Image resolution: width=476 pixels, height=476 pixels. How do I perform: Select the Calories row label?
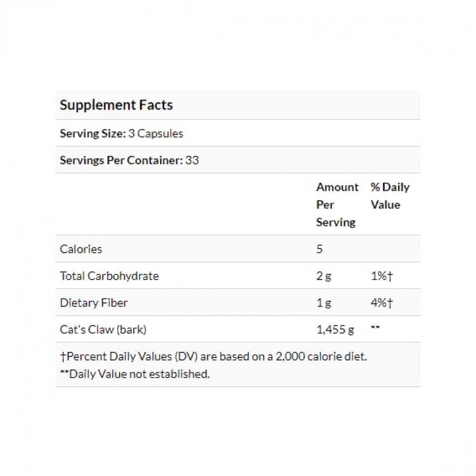click(81, 249)
